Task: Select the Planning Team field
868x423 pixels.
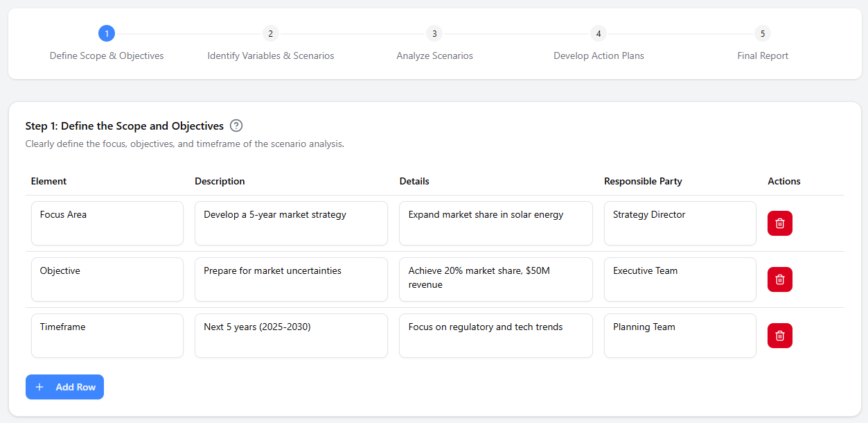Action: [680, 335]
